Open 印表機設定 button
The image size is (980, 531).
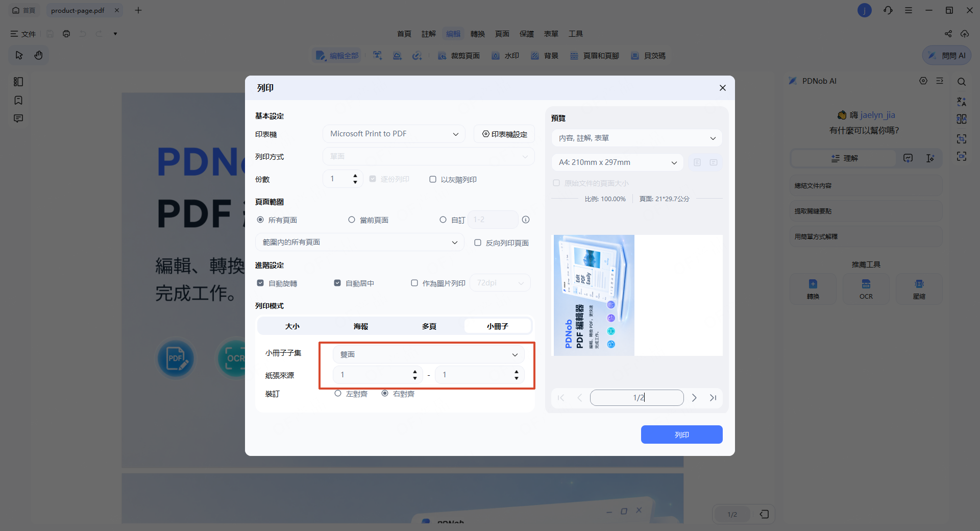(504, 134)
